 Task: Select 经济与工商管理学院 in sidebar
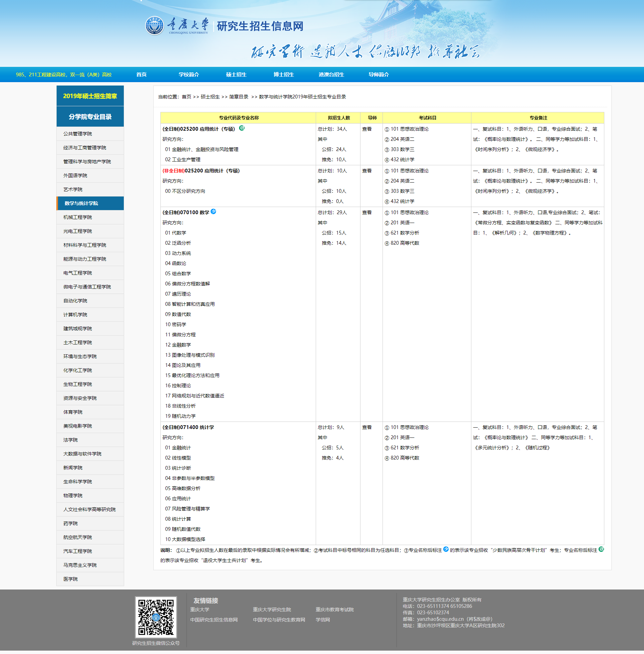point(90,148)
